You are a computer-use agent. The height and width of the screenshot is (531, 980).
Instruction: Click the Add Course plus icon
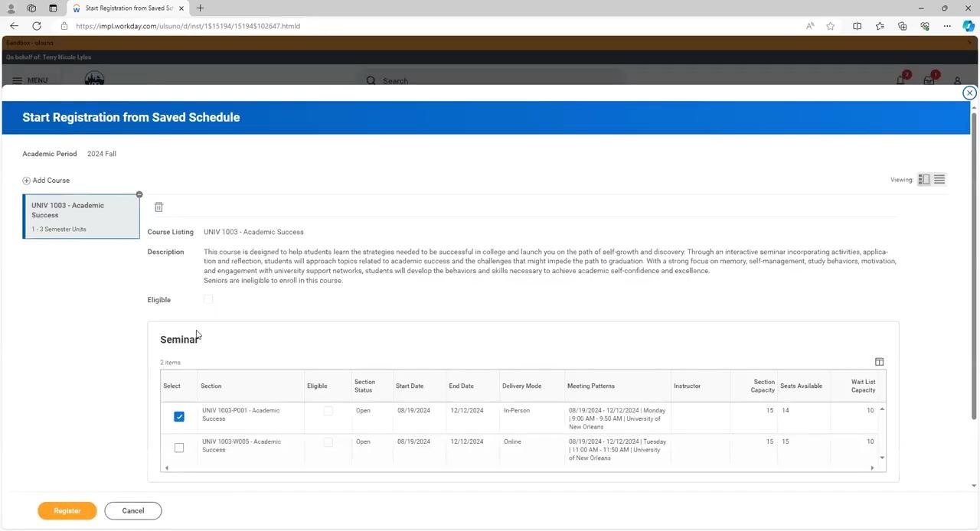(x=26, y=181)
